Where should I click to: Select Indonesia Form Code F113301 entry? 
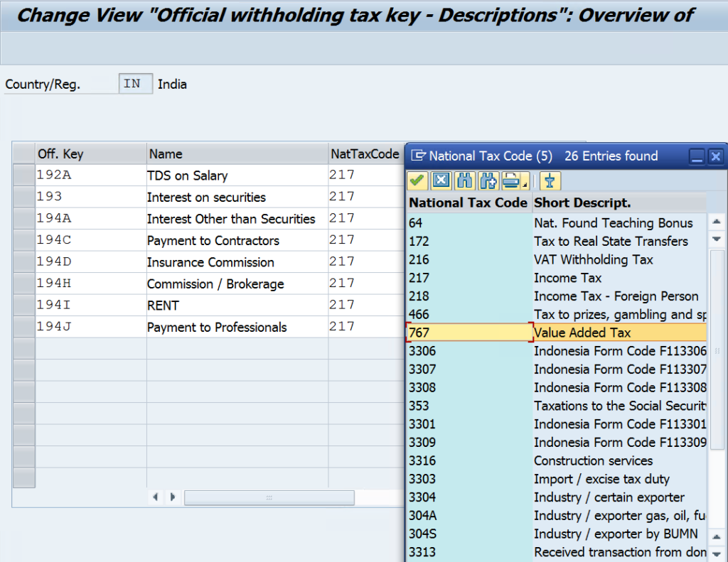557,424
